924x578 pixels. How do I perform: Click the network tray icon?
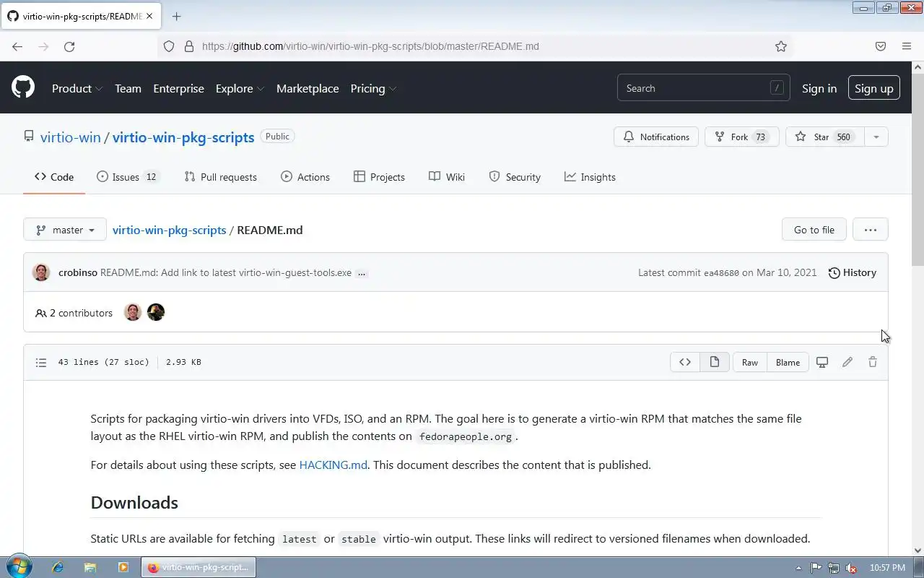834,568
